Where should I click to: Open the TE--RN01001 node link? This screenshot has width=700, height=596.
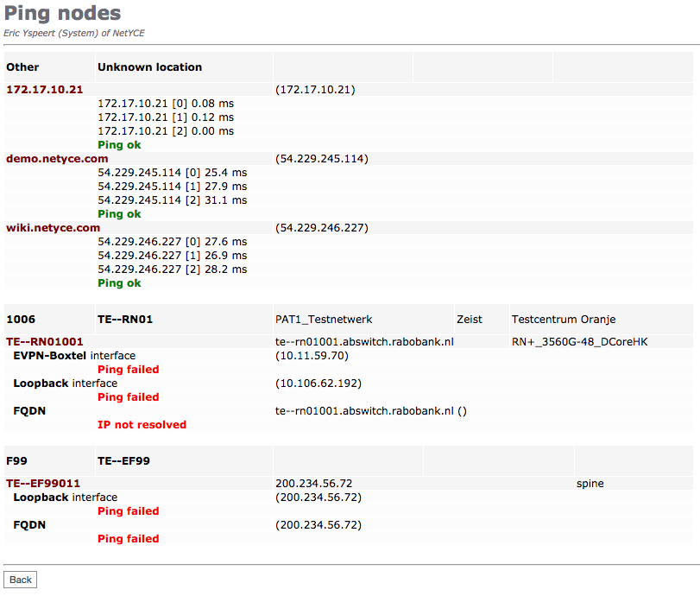[x=45, y=341]
